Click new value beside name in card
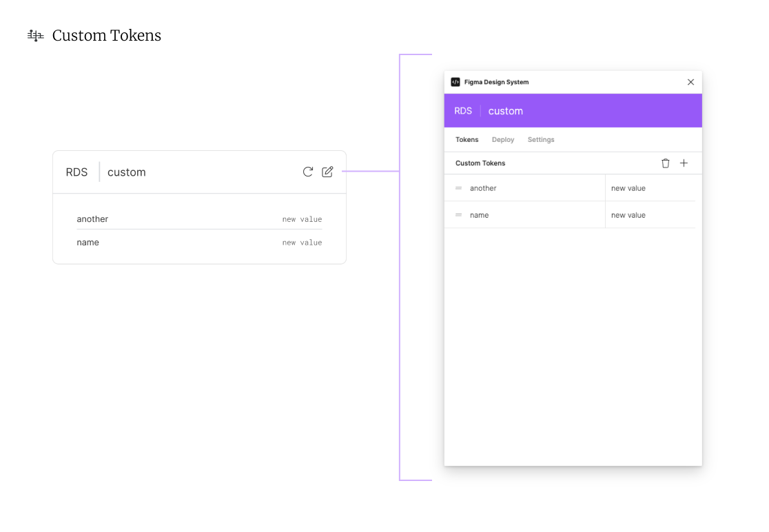 pos(302,243)
